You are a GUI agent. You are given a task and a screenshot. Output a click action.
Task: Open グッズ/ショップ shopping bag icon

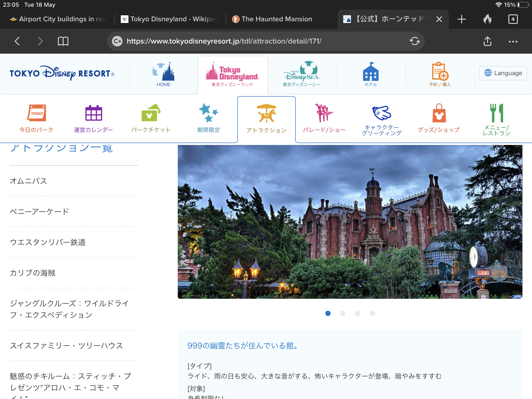[439, 119]
